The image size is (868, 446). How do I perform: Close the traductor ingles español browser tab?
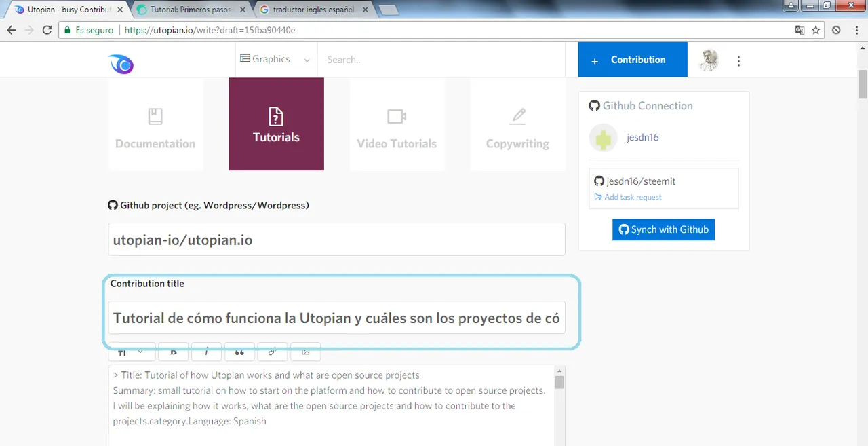[x=366, y=10]
